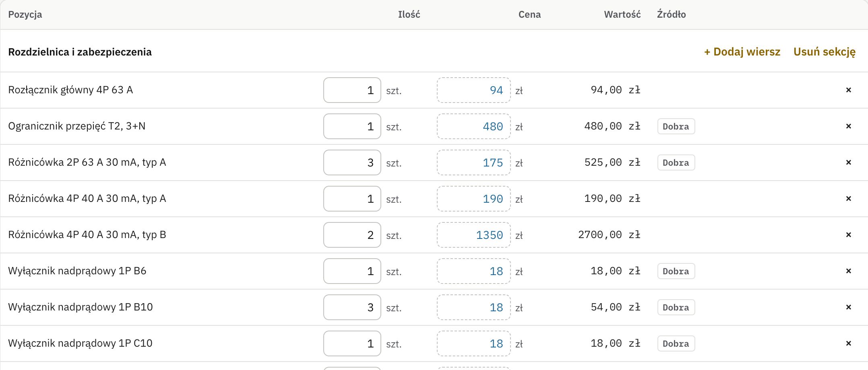Focus quantity field of Wyłącznik 1P B6
This screenshot has width=868, height=370.
(x=352, y=271)
